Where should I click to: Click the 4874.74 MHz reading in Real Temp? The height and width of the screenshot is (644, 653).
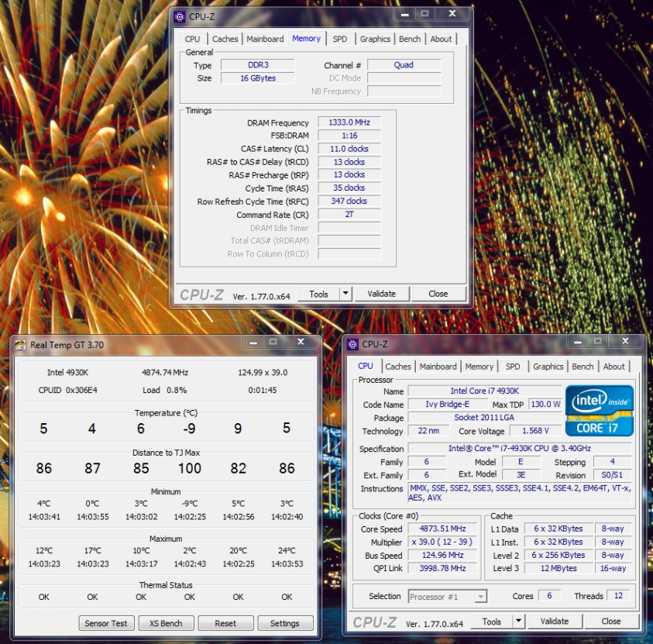click(x=165, y=373)
